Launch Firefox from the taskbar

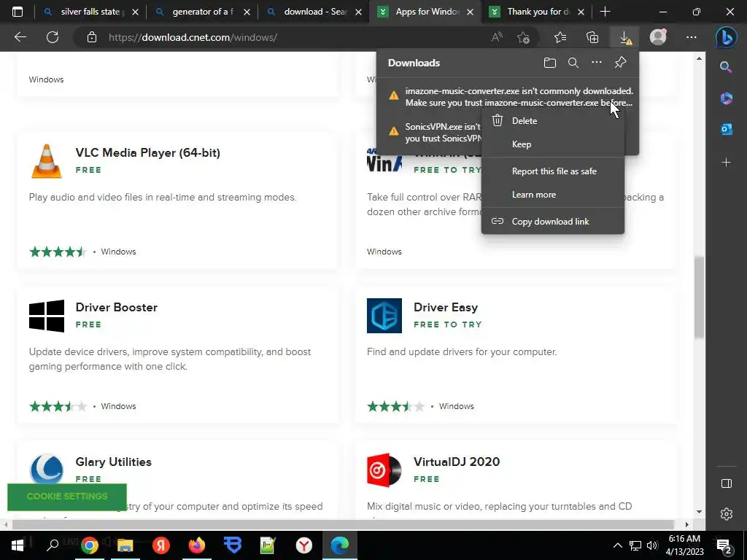point(196,545)
